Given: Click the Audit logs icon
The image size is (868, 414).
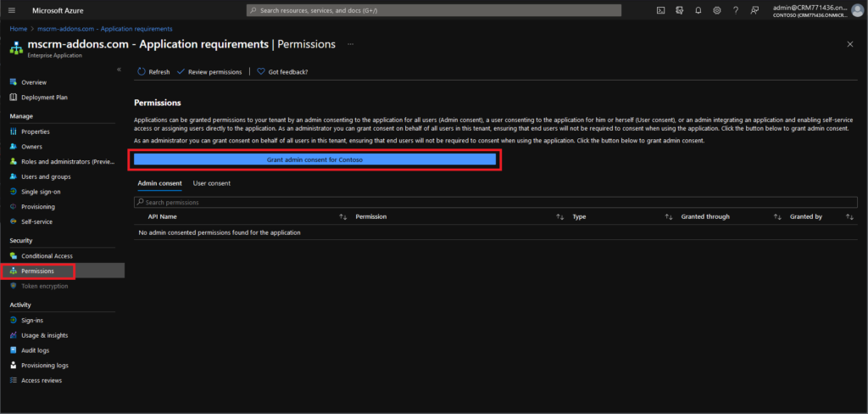Looking at the screenshot, I should (14, 350).
